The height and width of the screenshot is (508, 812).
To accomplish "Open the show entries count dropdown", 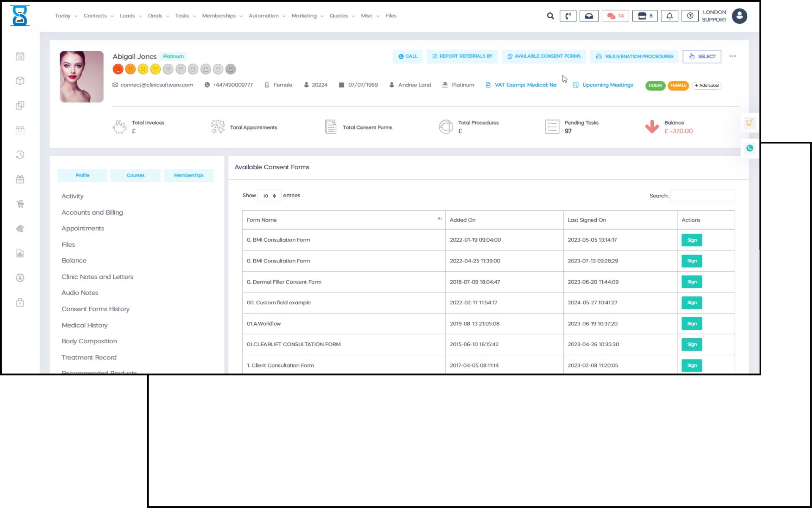I will (x=269, y=196).
